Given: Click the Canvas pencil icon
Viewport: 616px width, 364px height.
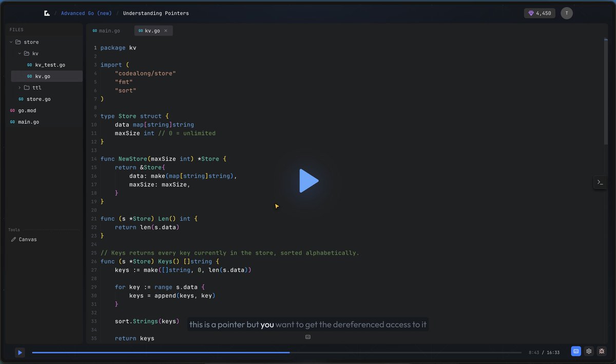Looking at the screenshot, I should (14, 239).
